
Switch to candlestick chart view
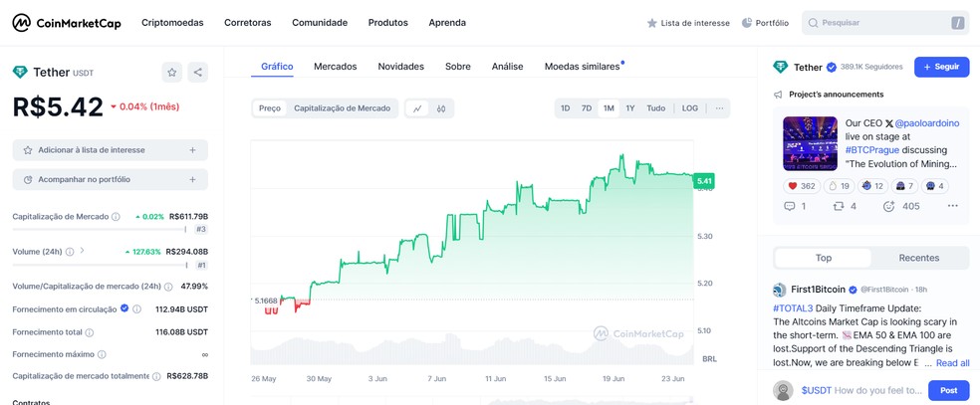click(441, 108)
